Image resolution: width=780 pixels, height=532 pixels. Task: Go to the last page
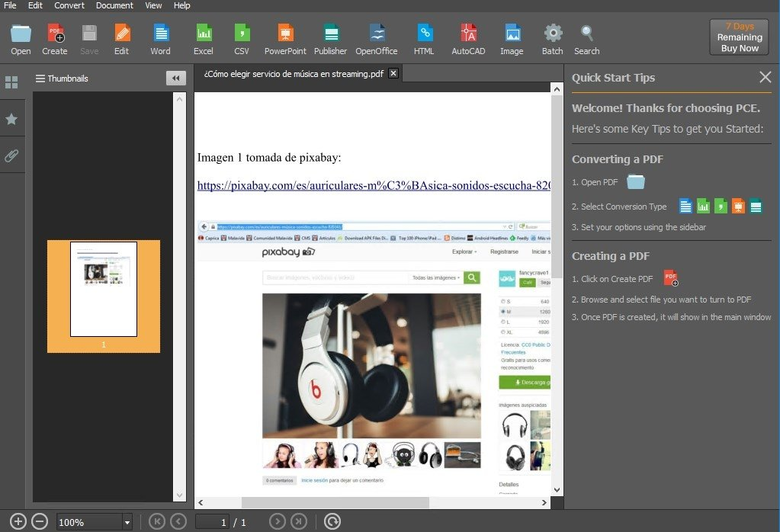coord(299,521)
